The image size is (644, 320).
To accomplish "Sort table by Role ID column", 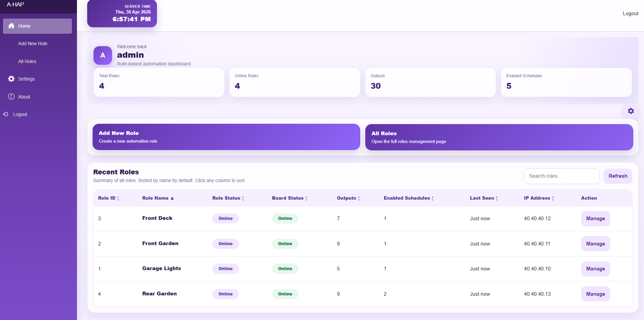I will point(108,198).
